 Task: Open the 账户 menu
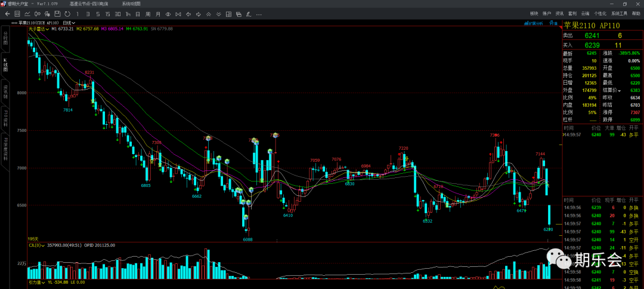click(547, 14)
